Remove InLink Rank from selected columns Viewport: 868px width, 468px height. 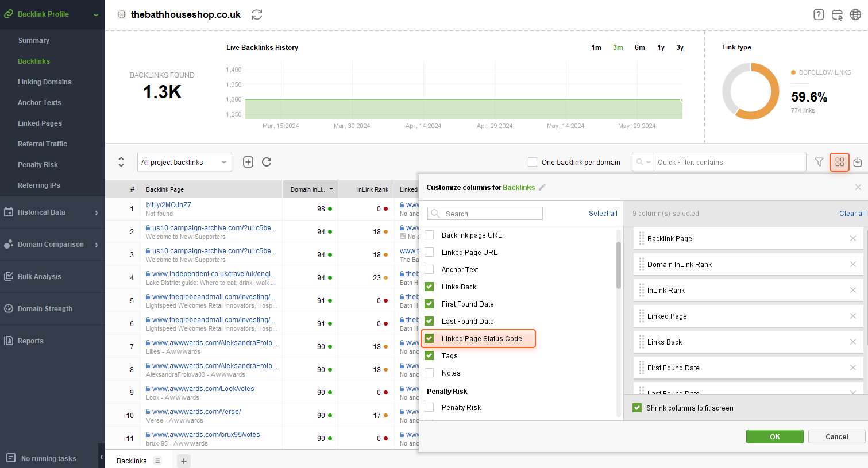pos(853,290)
